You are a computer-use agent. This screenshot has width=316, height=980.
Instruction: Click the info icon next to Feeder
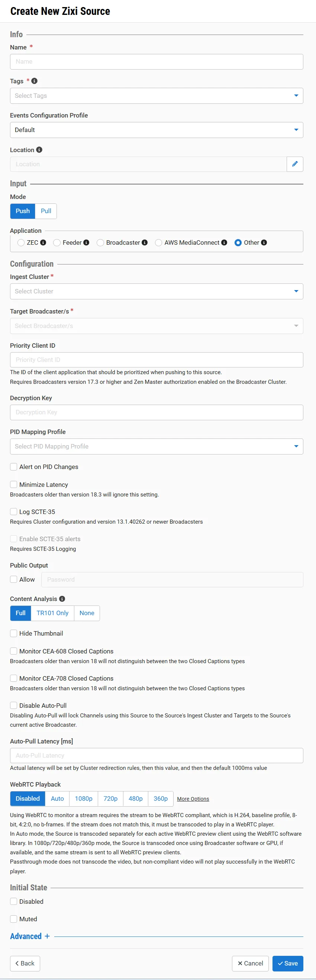point(86,243)
